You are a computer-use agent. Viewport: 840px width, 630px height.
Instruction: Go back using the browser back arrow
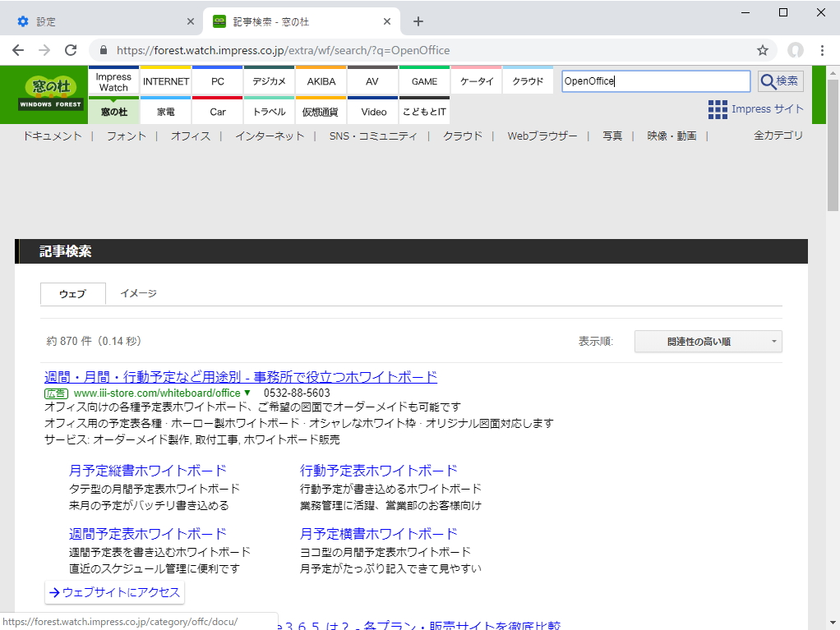click(x=17, y=50)
